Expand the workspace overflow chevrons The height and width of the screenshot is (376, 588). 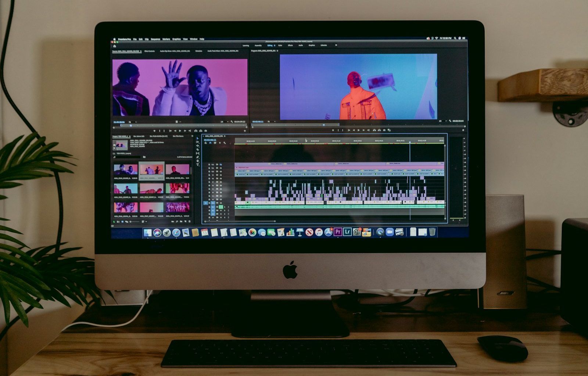pos(336,45)
